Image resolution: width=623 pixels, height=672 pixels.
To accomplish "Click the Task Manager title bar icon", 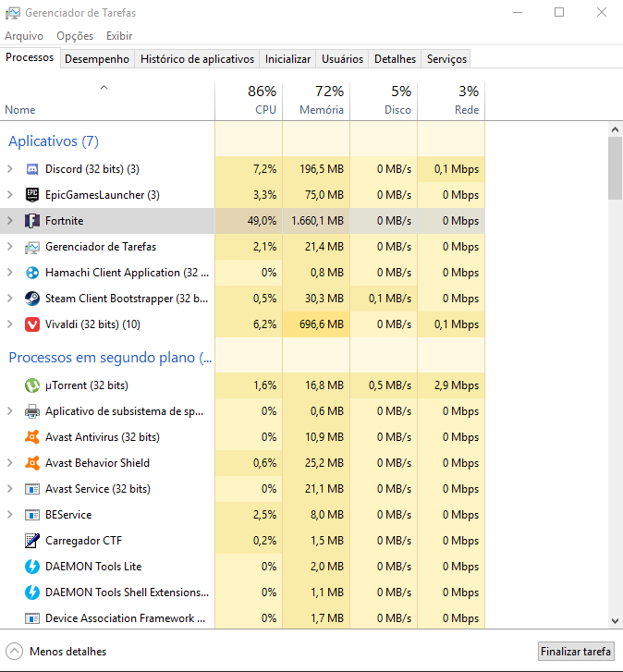I will coord(12,13).
